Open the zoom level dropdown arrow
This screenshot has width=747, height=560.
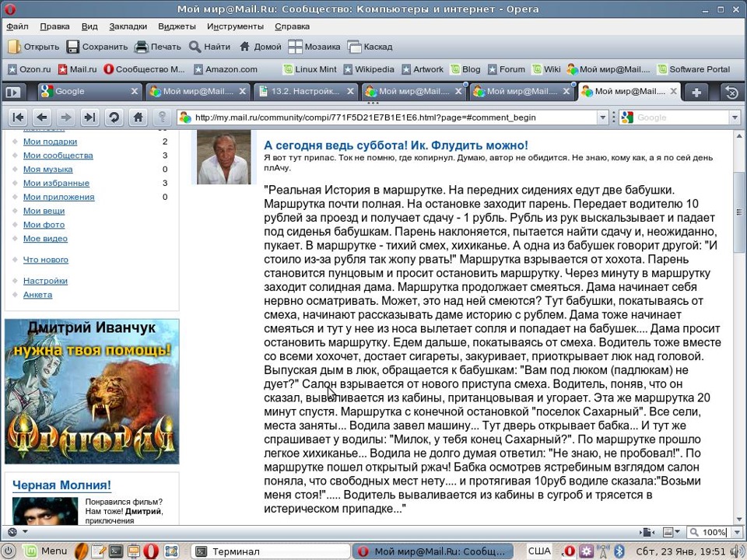pos(738,532)
